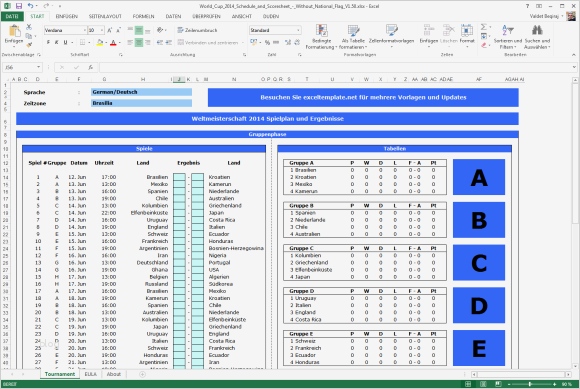Viewport: 580px width, 389px height.
Task: Toggle Zeilenumbruch wrap text
Action: [197, 30]
